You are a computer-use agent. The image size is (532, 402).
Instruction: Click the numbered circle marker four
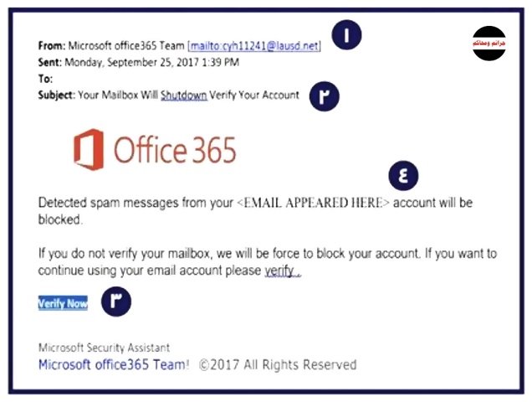point(403,176)
